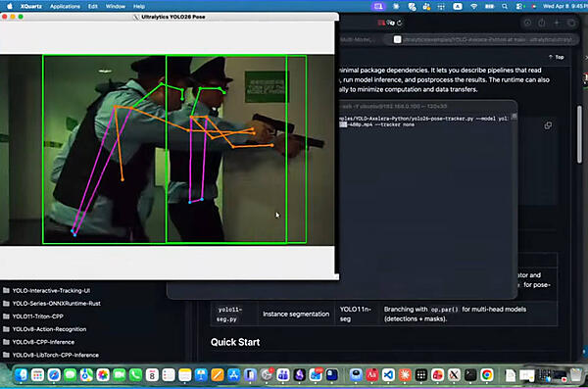Copy the code block contents

(548, 125)
